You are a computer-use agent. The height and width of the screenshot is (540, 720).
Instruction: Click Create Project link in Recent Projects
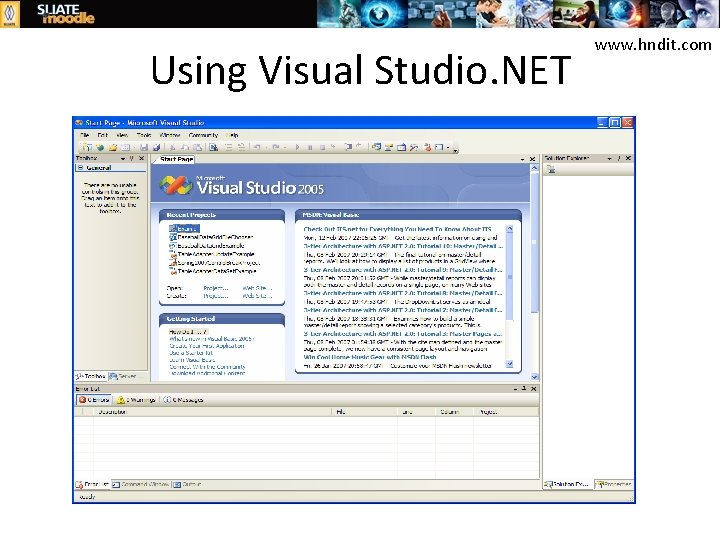216,296
